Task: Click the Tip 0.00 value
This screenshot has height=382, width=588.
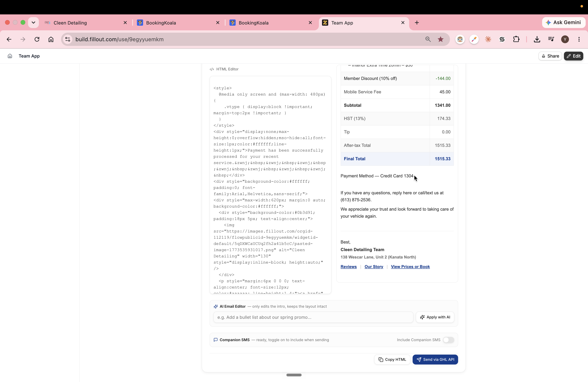Action: pyautogui.click(x=446, y=132)
